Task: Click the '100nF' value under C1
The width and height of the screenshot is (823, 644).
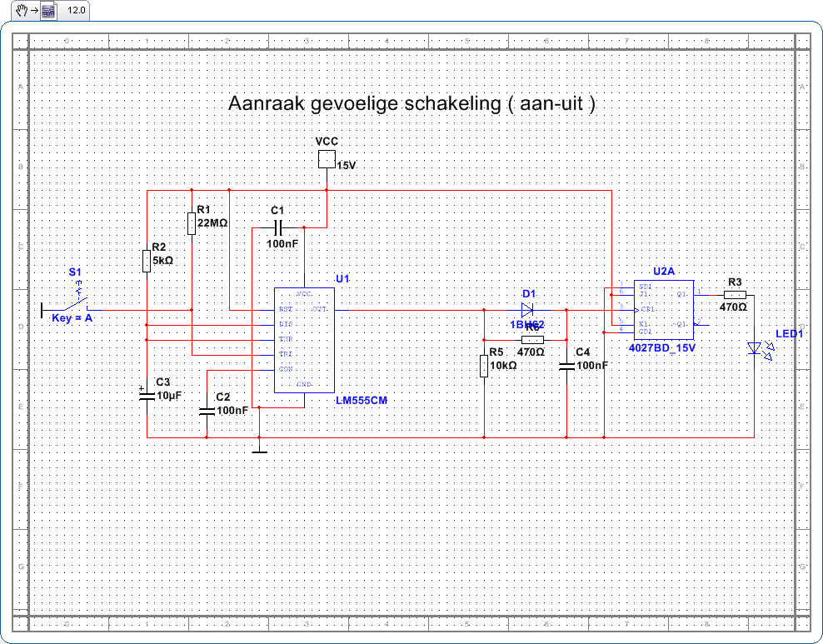Action: [x=282, y=243]
